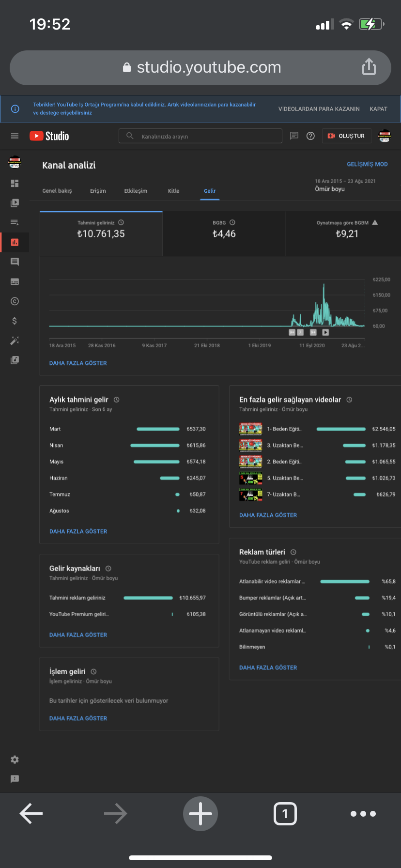Open the Audio library sidebar icon
The image size is (401, 868).
(15, 360)
